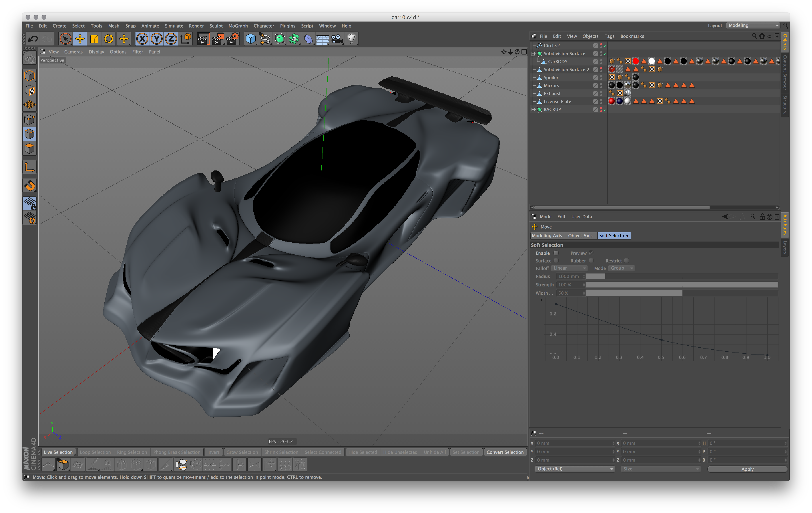Viewport: 812px width, 513px height.
Task: Add a floor environment object
Action: [x=323, y=39]
